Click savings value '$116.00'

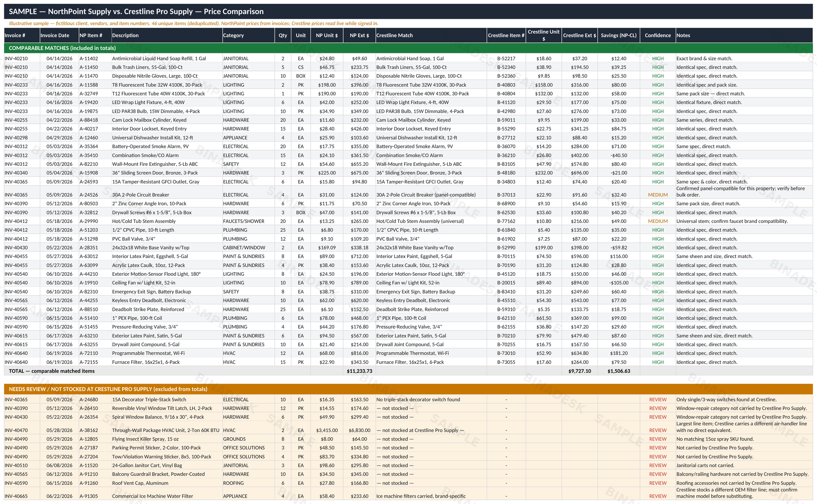click(619, 256)
